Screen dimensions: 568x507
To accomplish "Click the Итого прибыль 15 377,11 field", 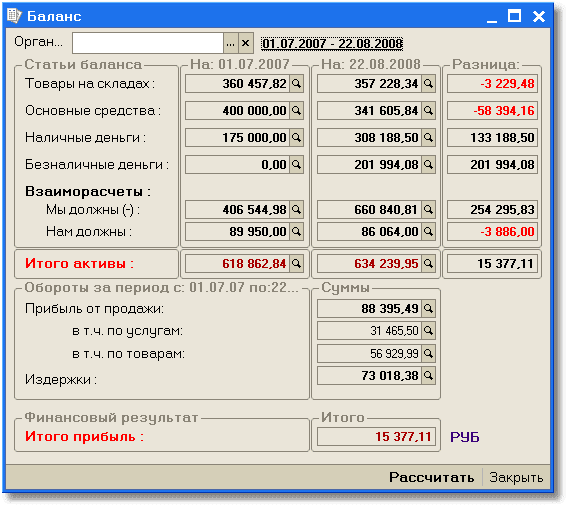I will pos(376,437).
